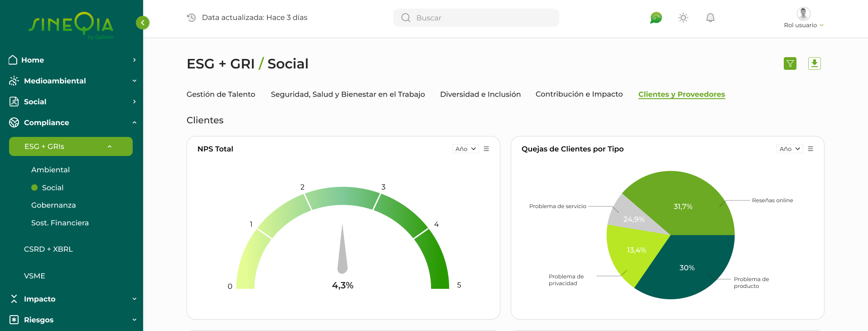Expand the Home menu chevron
Screen dimensions: 868x331
pos(134,60)
